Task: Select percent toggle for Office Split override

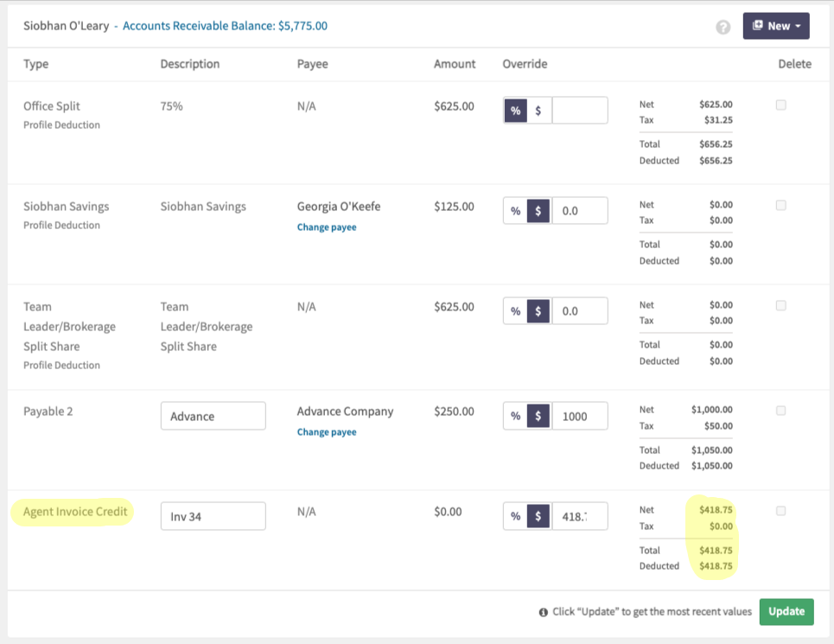Action: pos(515,111)
